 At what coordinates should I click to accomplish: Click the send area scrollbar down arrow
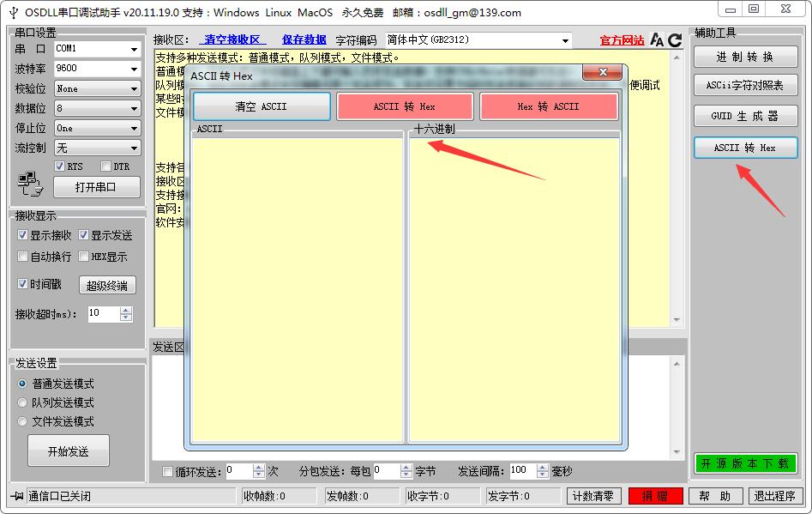677,452
